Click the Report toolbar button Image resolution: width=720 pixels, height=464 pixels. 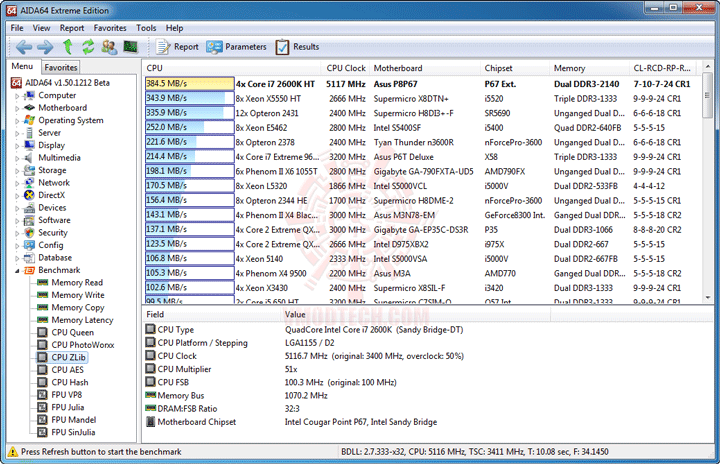[x=178, y=47]
